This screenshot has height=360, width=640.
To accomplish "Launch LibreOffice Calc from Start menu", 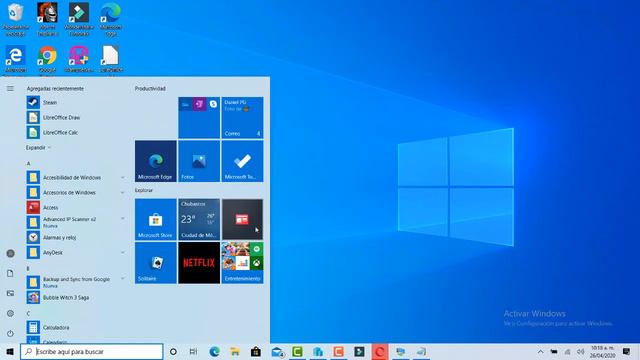I will 76,133.
